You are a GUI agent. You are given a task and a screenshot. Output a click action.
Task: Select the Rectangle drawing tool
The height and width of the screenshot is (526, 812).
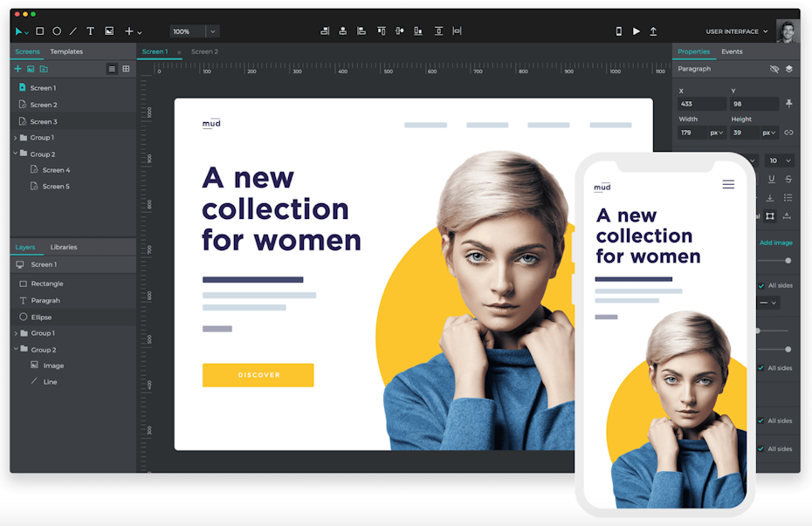pos(39,31)
